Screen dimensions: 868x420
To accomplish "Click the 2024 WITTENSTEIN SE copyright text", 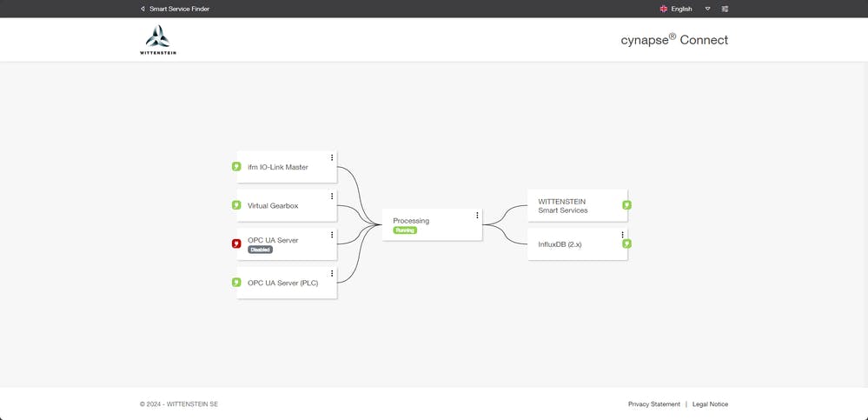I will click(x=179, y=404).
